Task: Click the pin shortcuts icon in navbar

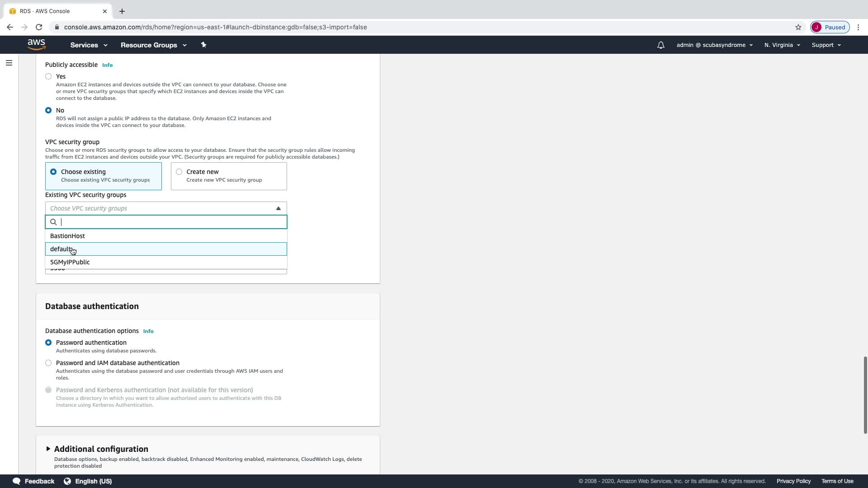Action: tap(203, 45)
